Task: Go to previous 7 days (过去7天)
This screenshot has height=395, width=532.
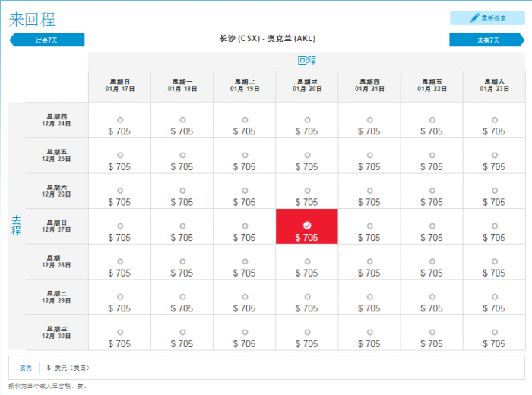Action: [x=47, y=40]
